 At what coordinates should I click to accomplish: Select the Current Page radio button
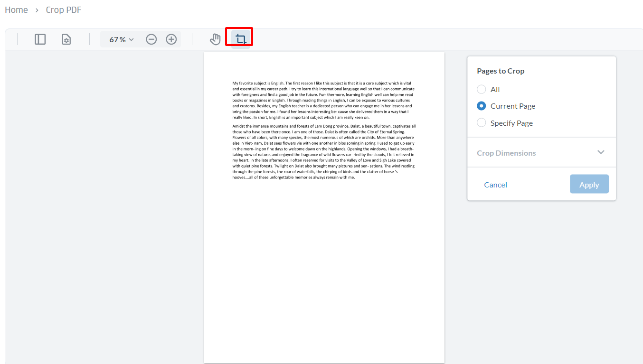pos(481,106)
